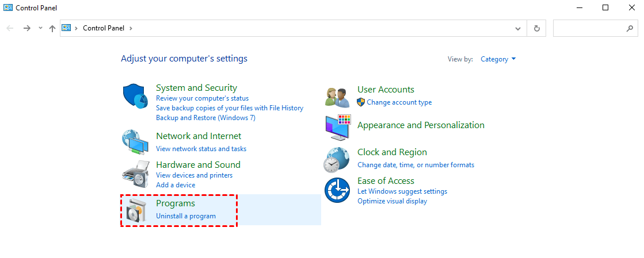The height and width of the screenshot is (258, 644).
Task: Click the User Accounts people icon
Action: (337, 97)
